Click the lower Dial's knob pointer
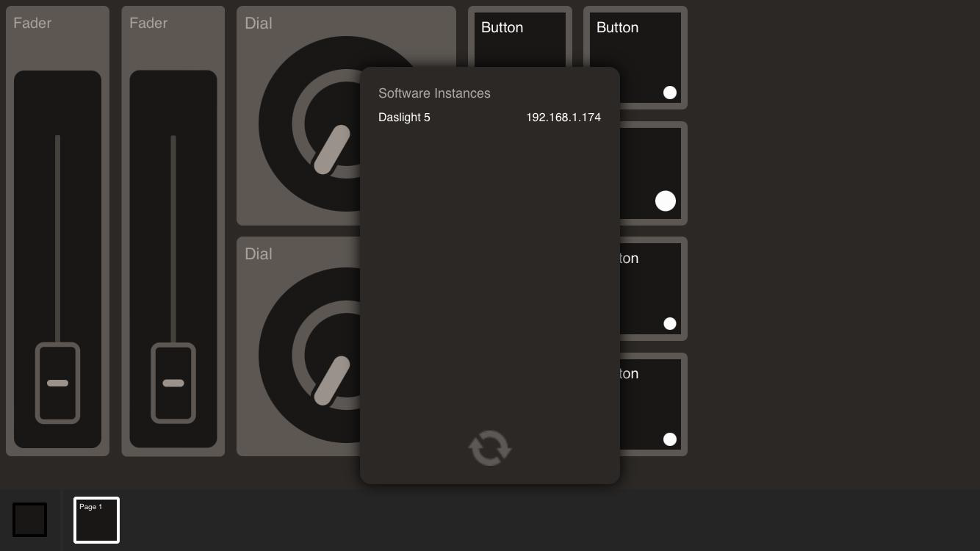Viewport: 980px width, 551px height. (x=332, y=381)
